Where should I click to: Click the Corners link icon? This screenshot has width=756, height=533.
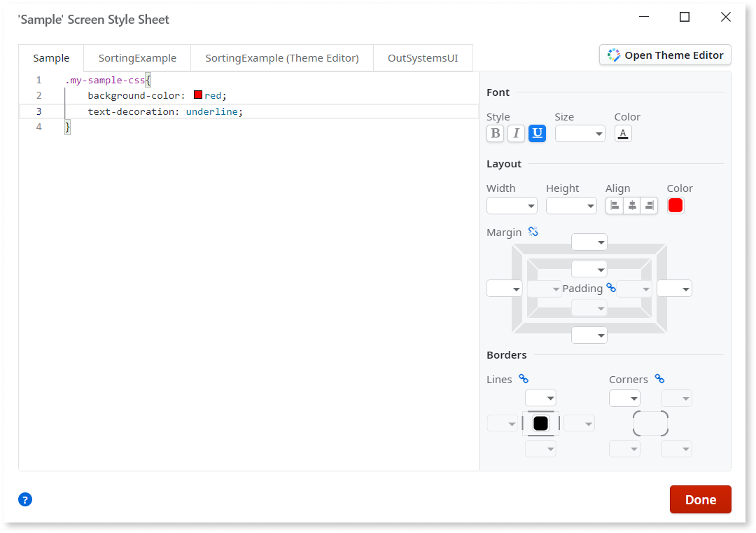click(x=659, y=379)
